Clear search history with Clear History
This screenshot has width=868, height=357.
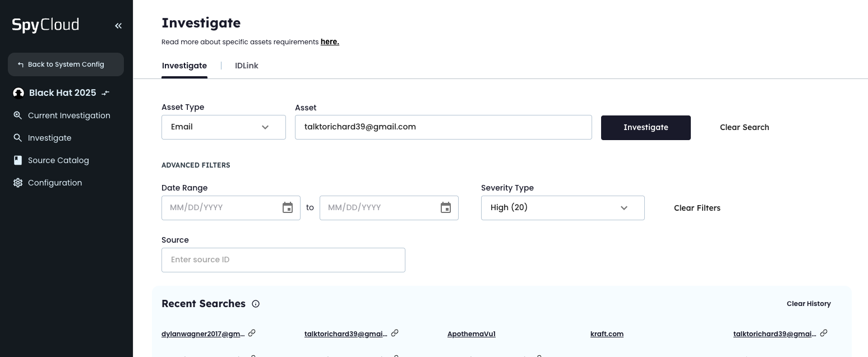point(809,303)
